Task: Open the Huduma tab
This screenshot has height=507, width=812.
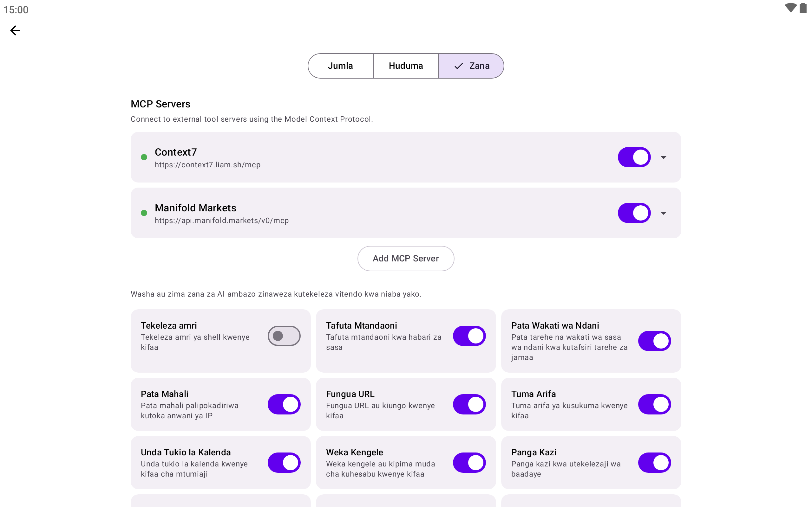Action: (406, 66)
